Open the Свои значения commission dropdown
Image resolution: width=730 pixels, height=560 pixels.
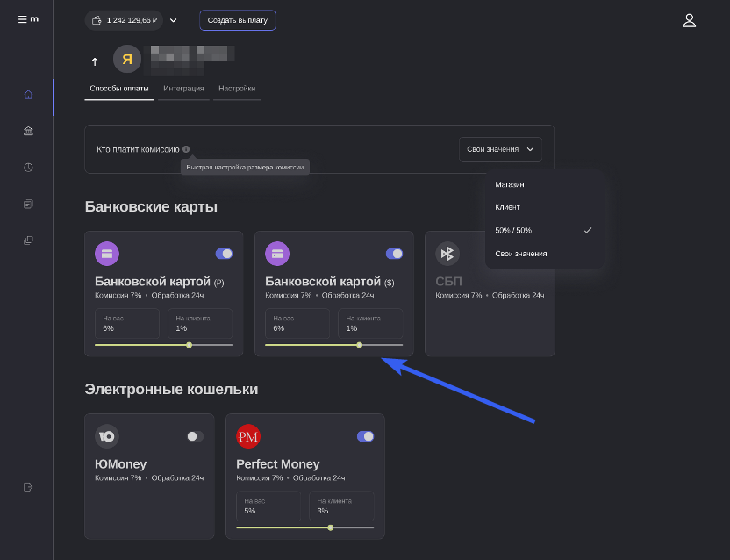(x=500, y=149)
